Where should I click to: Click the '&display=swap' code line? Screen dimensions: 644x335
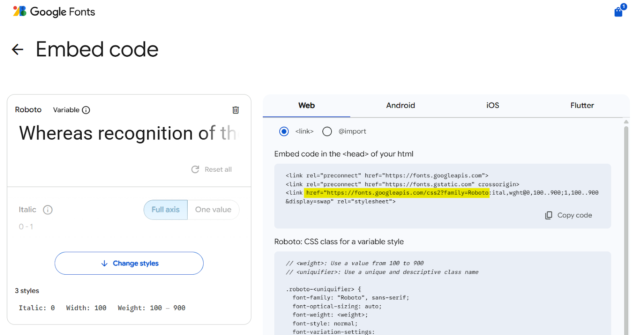point(341,201)
